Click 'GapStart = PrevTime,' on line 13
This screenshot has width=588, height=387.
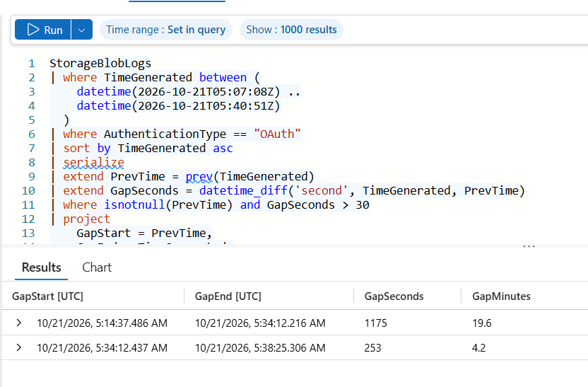tap(144, 233)
